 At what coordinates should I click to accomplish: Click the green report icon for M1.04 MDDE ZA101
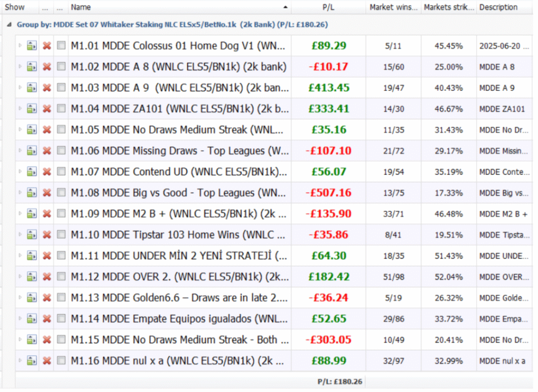(x=32, y=109)
